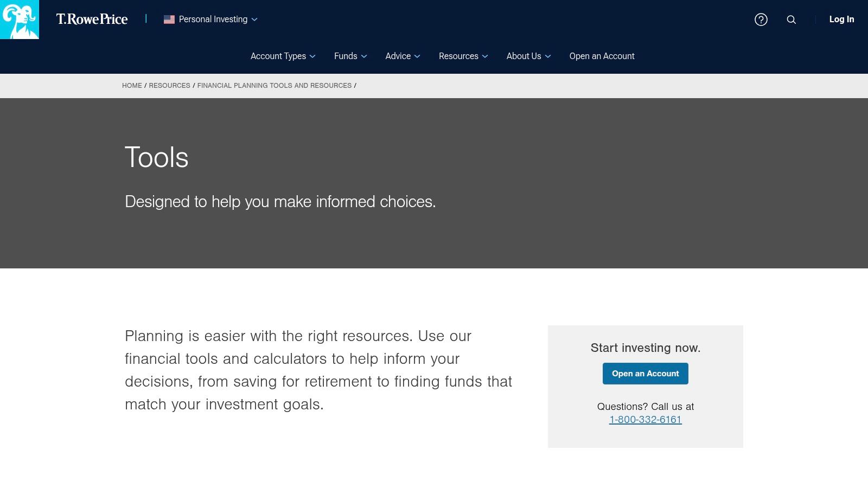Open search with the magnifying glass icon

click(791, 20)
